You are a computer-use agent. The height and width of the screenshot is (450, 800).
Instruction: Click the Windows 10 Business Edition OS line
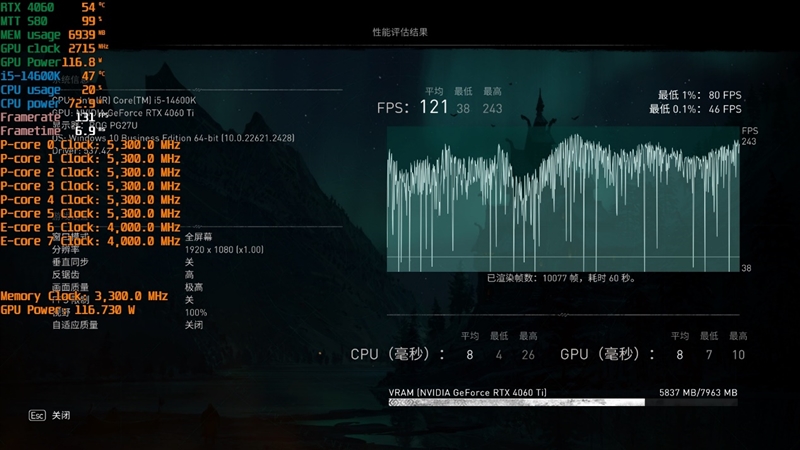pyautogui.click(x=173, y=138)
